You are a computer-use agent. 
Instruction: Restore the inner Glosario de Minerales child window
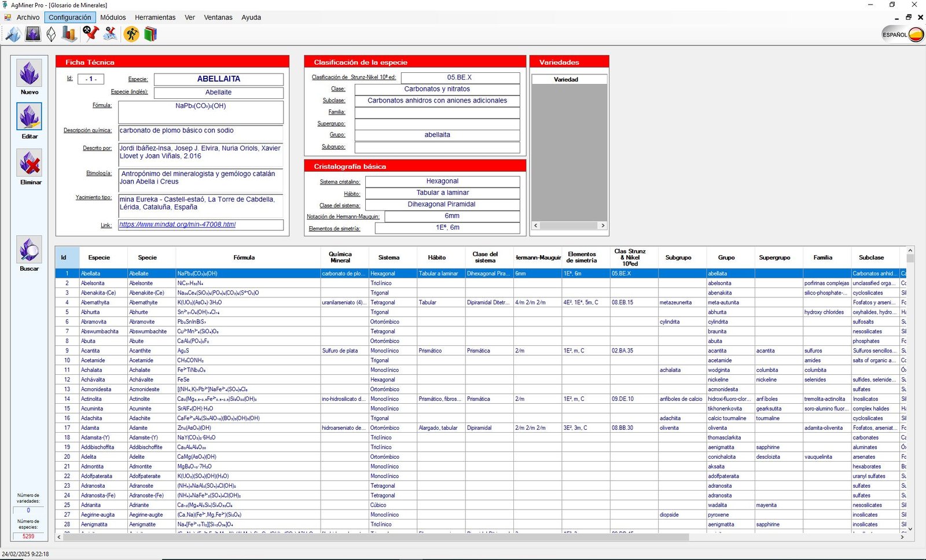909,17
